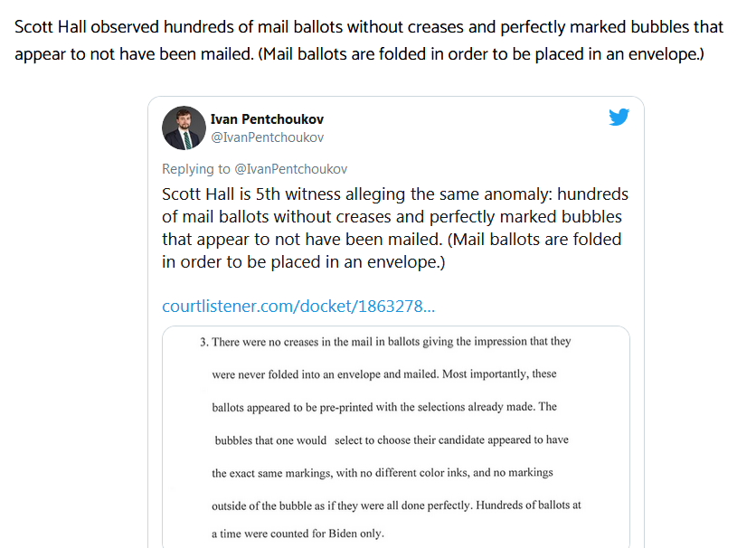Click the tweet line starting that appear to not
Viewport: 756px width, 548px height.
(x=392, y=239)
